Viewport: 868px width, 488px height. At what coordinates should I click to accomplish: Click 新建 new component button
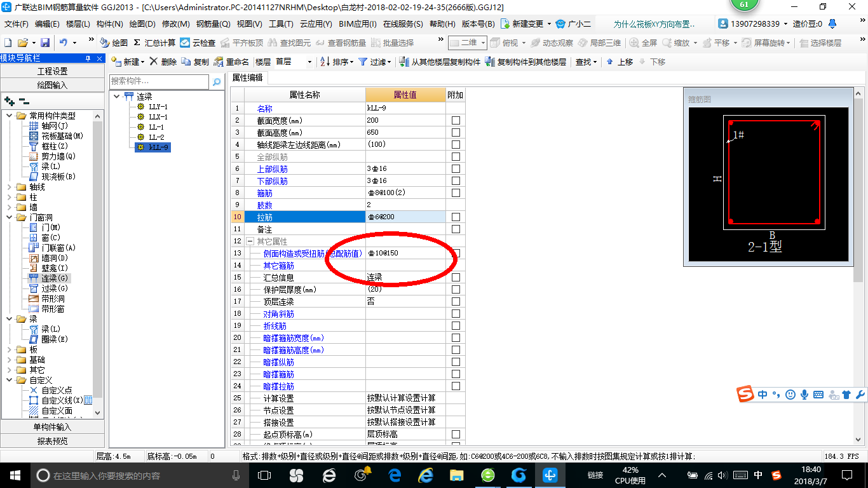[127, 62]
